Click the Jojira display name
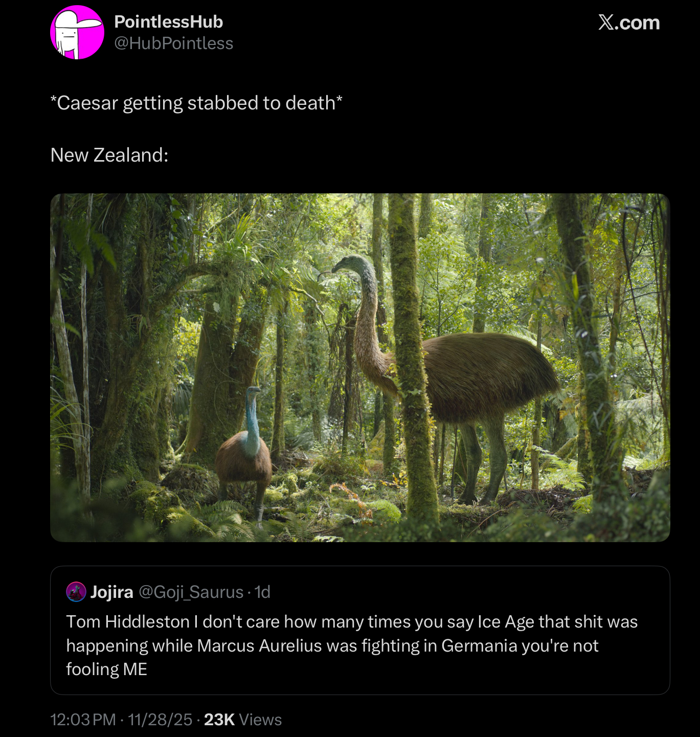The image size is (700, 737). tap(111, 592)
